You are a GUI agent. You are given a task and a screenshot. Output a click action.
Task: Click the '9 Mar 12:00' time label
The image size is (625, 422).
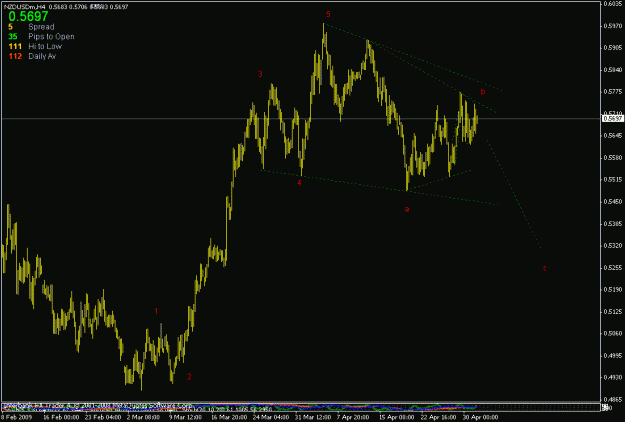tap(185, 417)
